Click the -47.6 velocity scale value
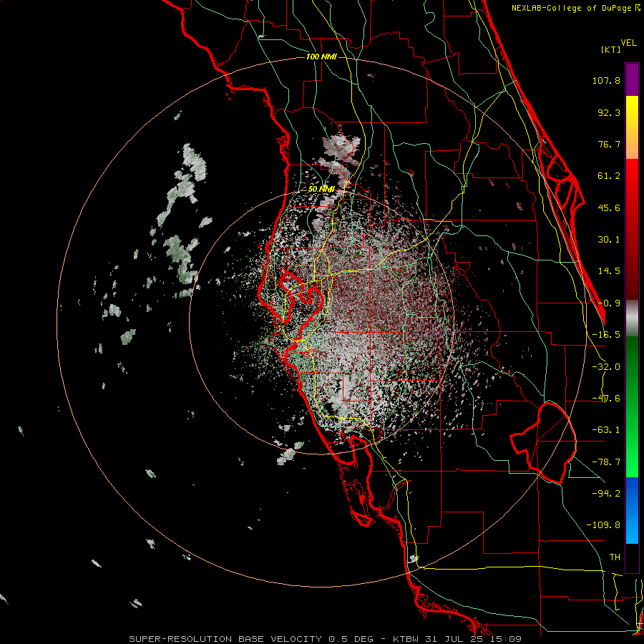Viewport: 644px width, 644px height. tap(606, 399)
